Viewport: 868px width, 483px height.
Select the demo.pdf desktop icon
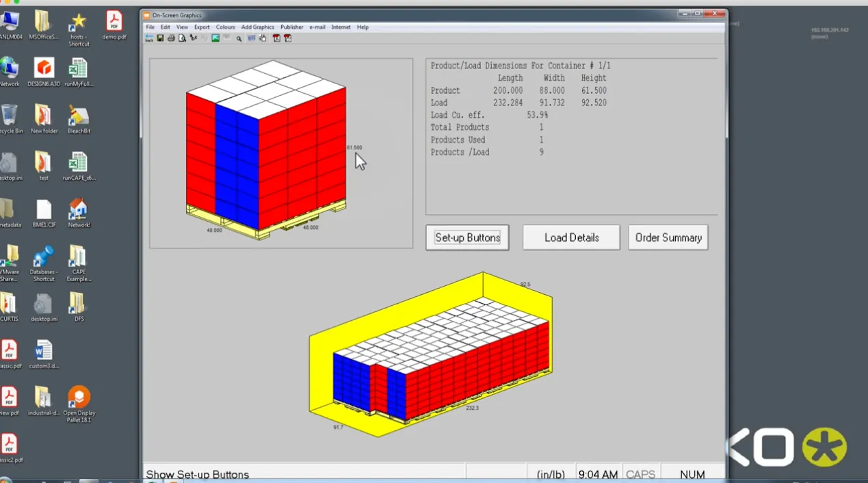tap(114, 25)
